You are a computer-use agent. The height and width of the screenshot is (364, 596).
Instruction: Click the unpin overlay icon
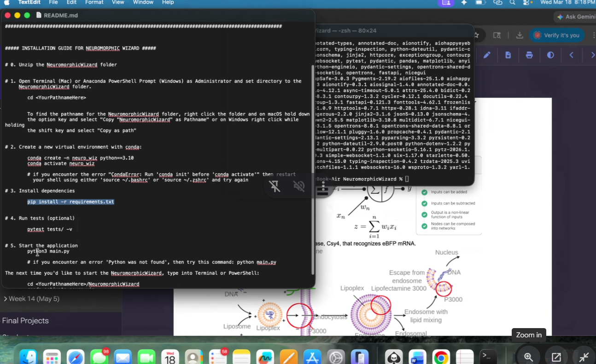point(275,186)
